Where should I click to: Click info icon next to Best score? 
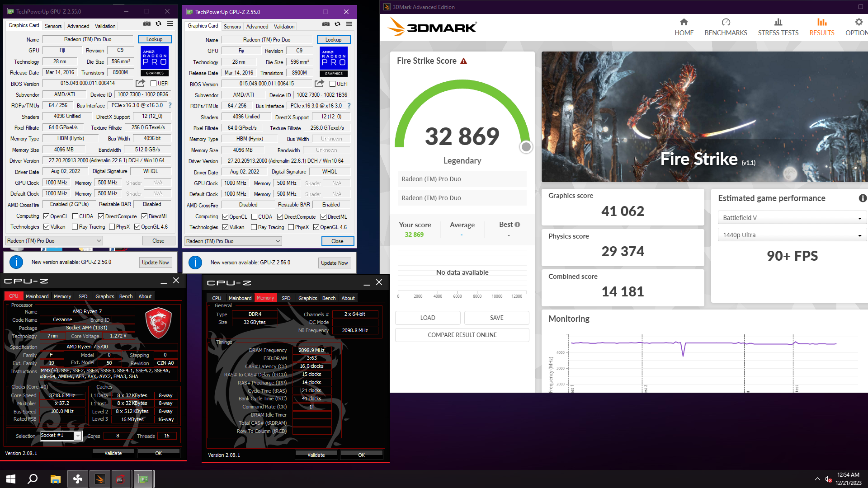tap(517, 225)
